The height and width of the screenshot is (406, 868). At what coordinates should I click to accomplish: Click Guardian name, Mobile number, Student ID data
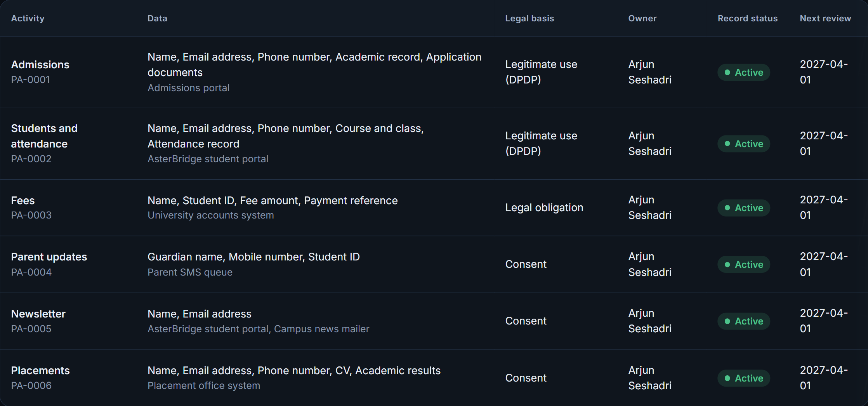(x=253, y=257)
